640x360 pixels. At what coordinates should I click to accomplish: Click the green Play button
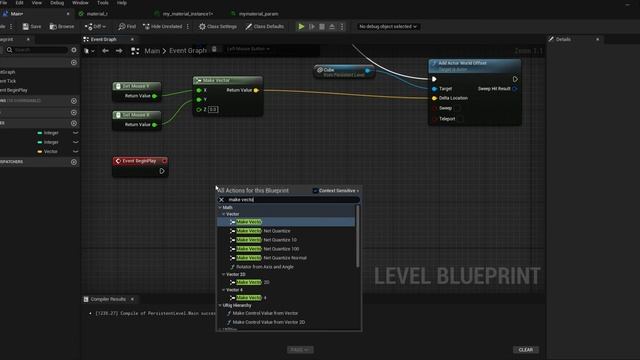pyautogui.click(x=301, y=27)
